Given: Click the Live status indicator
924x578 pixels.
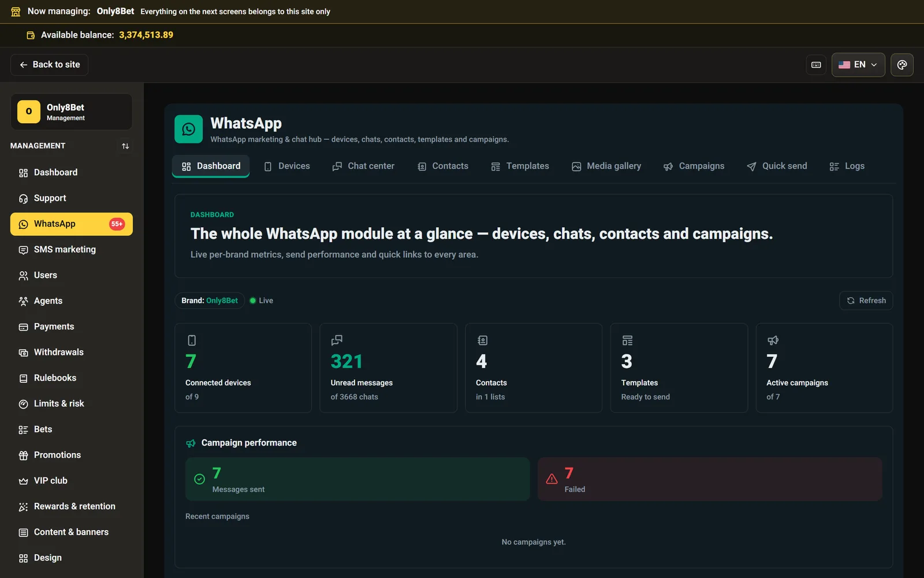Looking at the screenshot, I should tap(261, 301).
